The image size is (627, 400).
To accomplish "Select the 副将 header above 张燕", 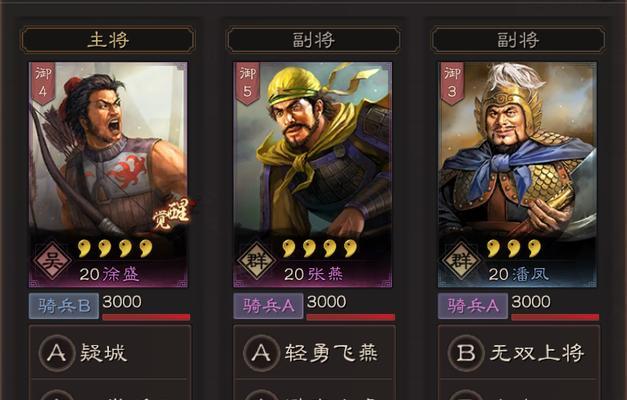I will click(x=313, y=40).
